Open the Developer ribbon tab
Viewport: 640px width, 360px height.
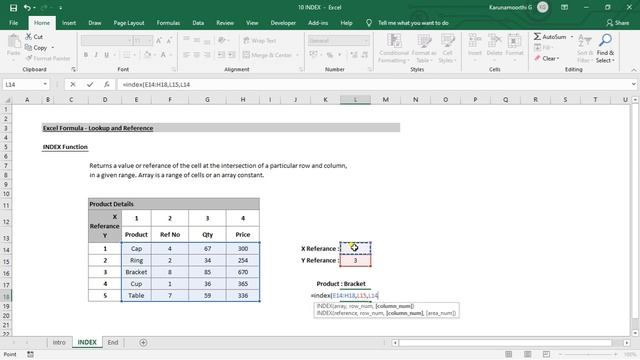pos(283,23)
